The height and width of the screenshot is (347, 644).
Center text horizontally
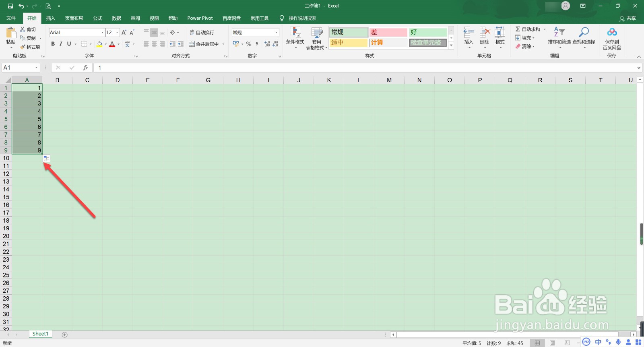click(154, 44)
